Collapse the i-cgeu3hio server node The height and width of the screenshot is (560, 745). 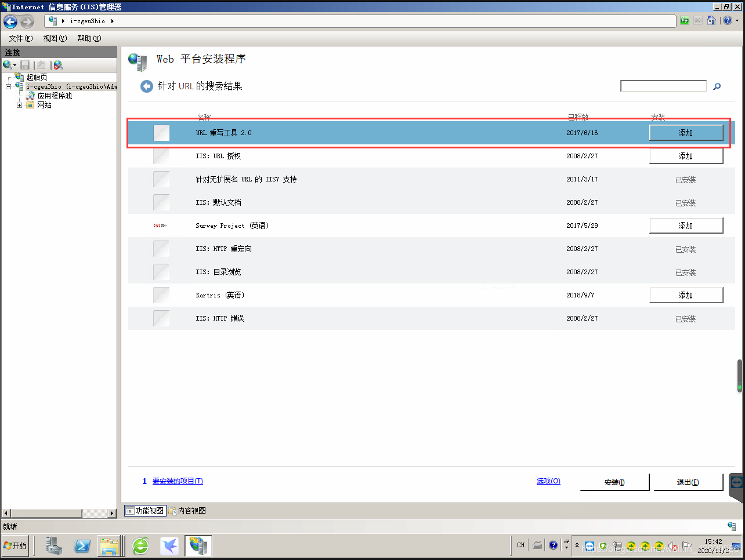click(x=9, y=87)
